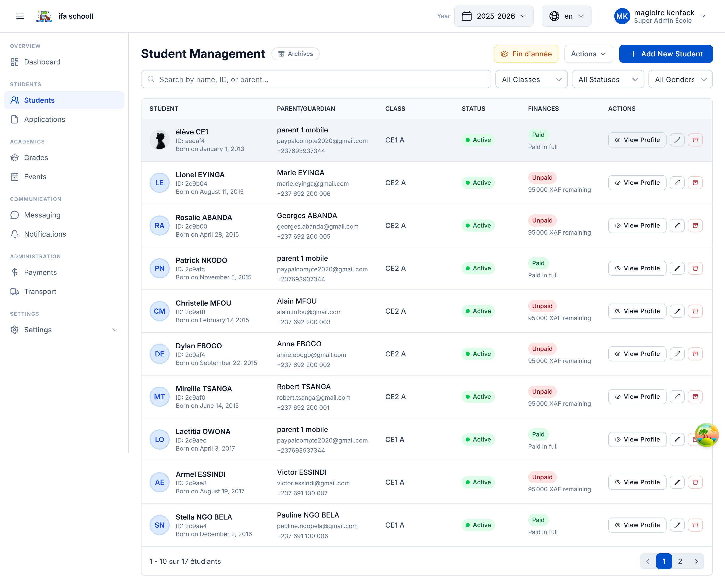Viewport: 725px width, 588px height.
Task: Click Add New Student button
Action: (x=665, y=54)
